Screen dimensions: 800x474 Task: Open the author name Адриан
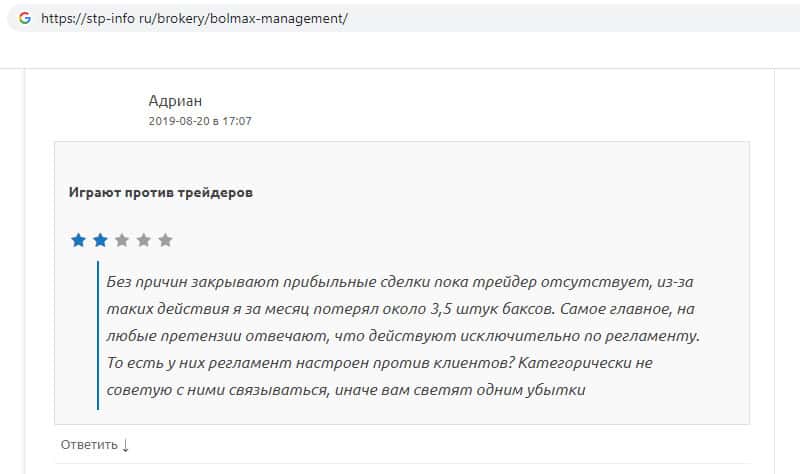coord(175,100)
